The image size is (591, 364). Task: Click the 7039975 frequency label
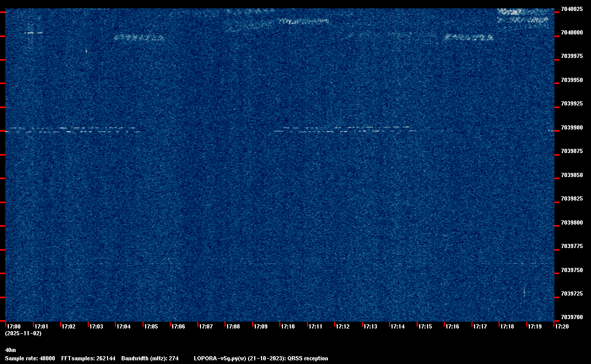pyautogui.click(x=572, y=56)
